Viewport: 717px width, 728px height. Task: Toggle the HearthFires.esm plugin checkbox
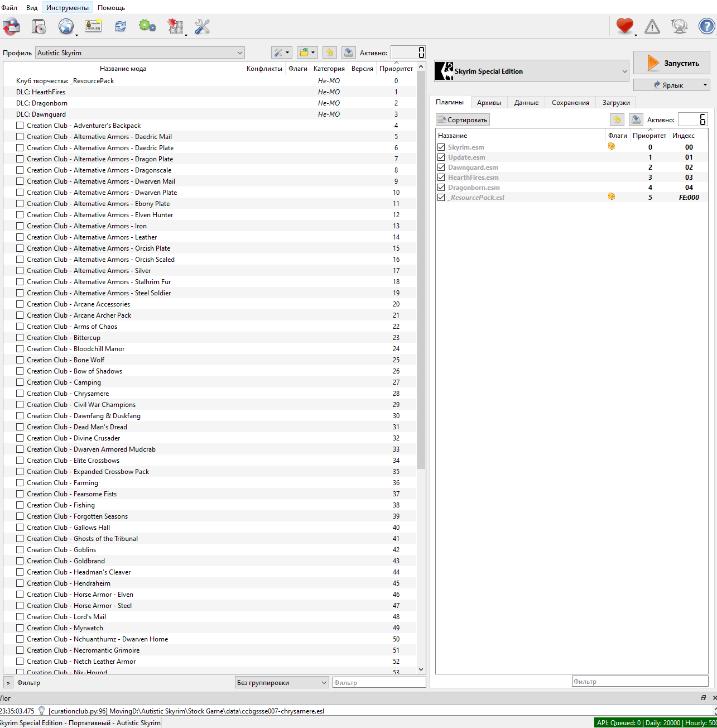click(x=441, y=178)
